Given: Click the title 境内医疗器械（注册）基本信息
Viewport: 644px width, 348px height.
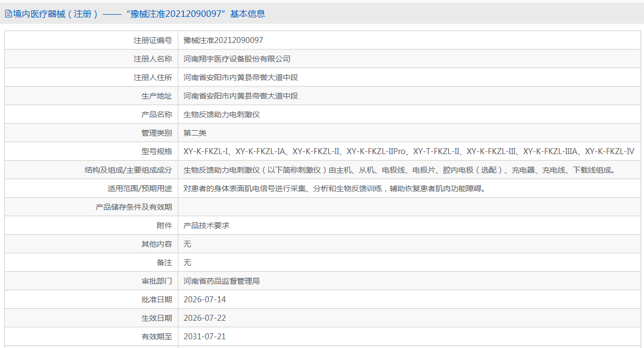Looking at the screenshot, I should tap(139, 14).
